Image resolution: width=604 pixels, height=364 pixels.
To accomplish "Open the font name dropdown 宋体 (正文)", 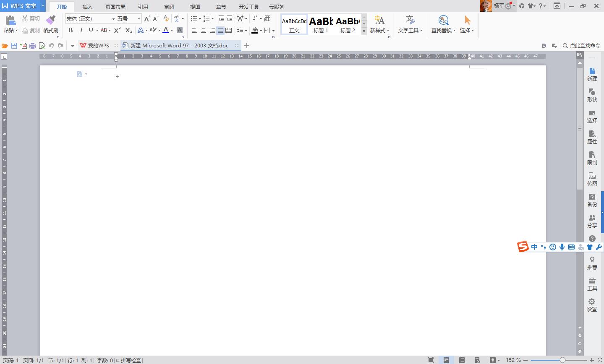I will coord(113,19).
